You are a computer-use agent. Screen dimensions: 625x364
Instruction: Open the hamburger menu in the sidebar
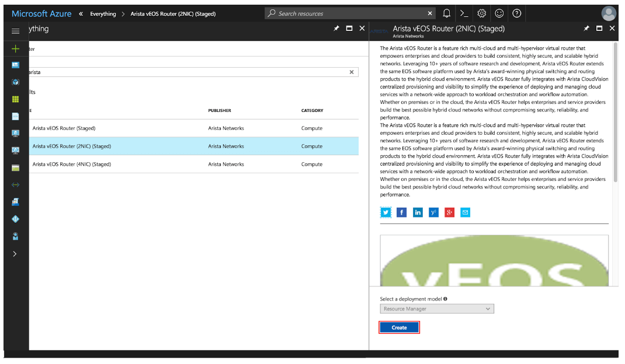[16, 31]
